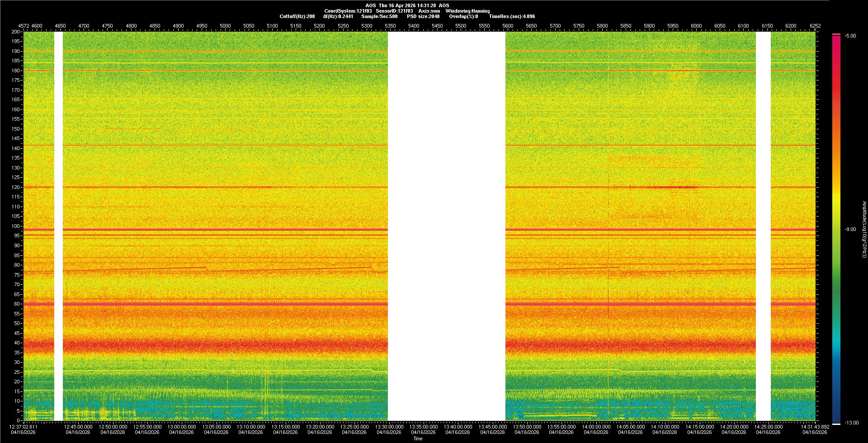Image resolution: width=868 pixels, height=443 pixels.
Task: Click the PSD size:2048 parameter text
Action: (x=423, y=16)
